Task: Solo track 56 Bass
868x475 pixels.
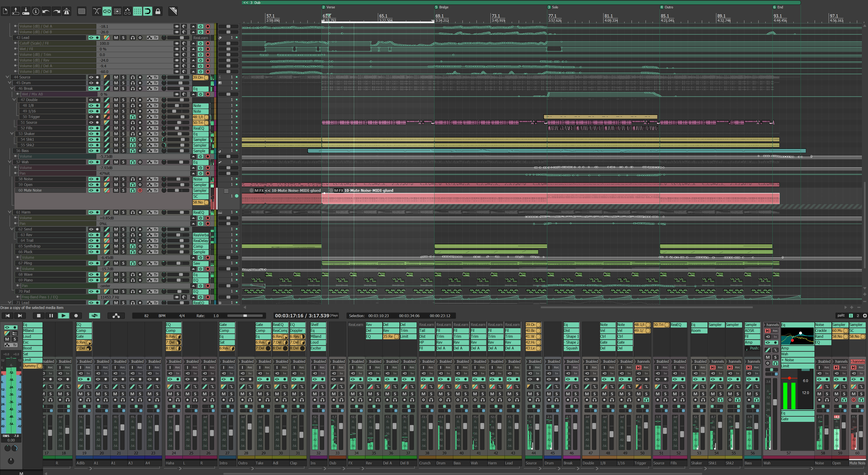Action: click(x=123, y=151)
